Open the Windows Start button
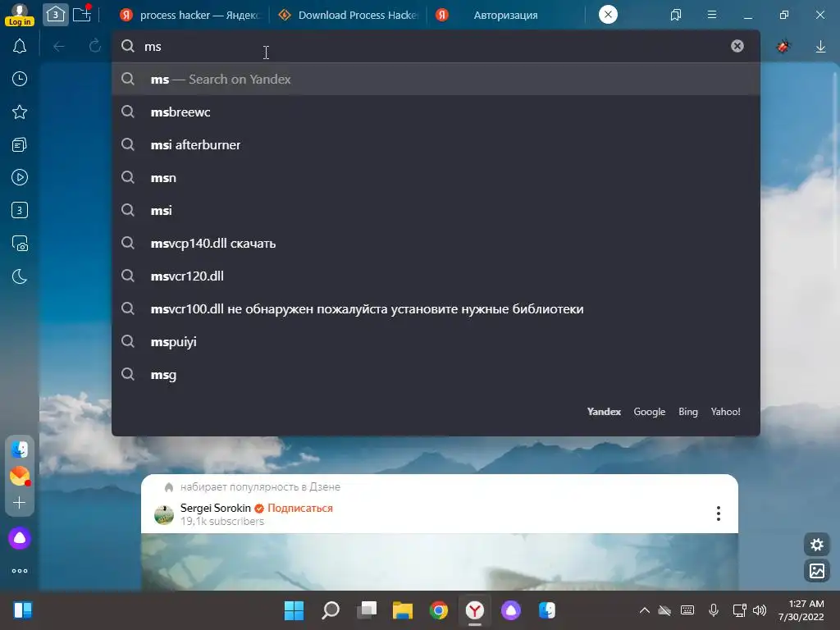This screenshot has height=630, width=840. point(294,610)
